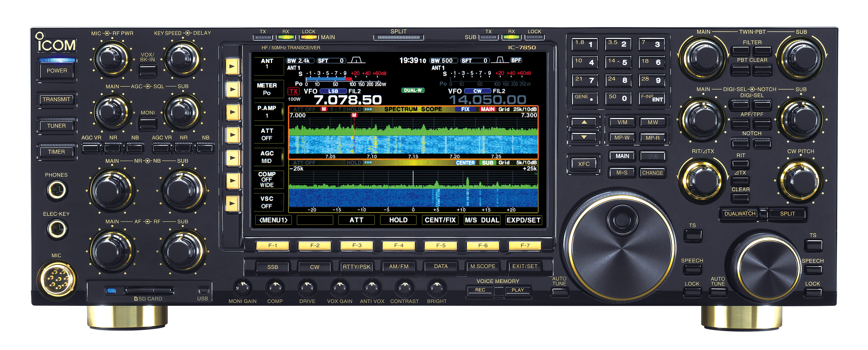The height and width of the screenshot is (350, 868).
Task: Select the 14 MHz band key 5
Action: tap(618, 62)
